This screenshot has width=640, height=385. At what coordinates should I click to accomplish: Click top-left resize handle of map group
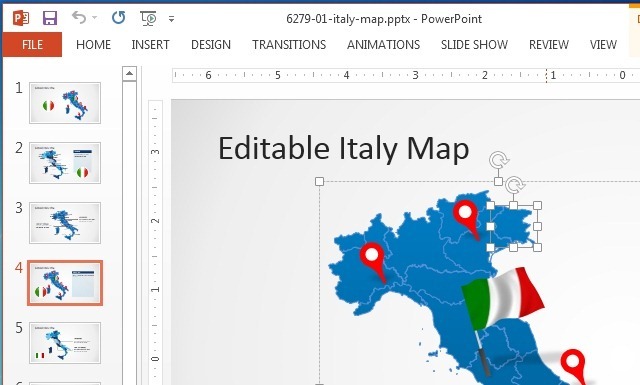(320, 181)
